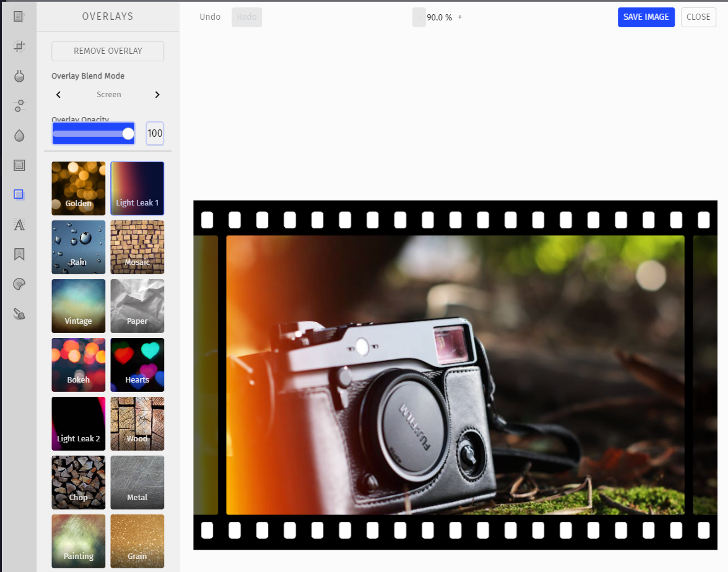Apply the Hearts overlay
Screen dimensions: 728x572
(x=137, y=365)
